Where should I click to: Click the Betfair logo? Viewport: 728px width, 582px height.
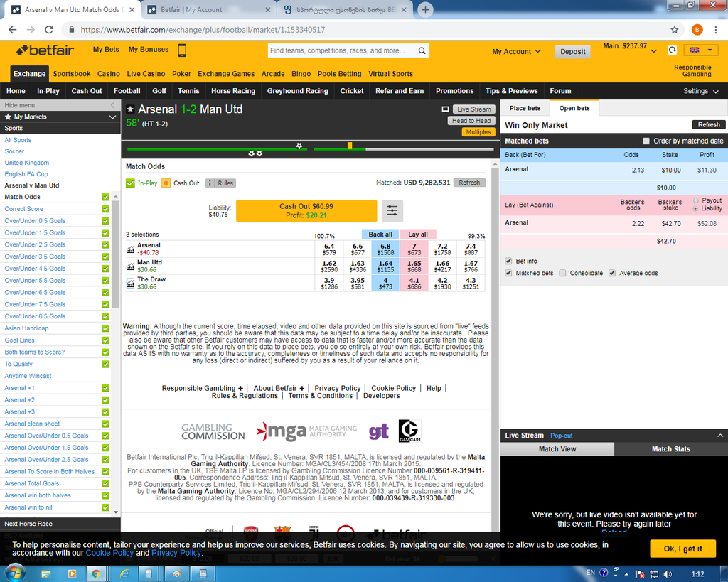45,50
